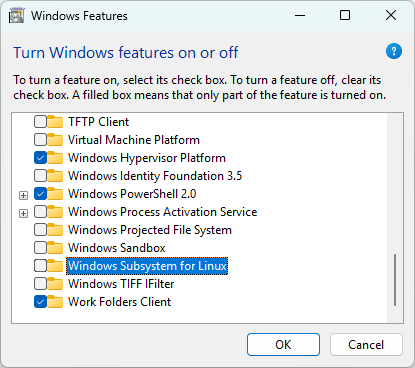Click the Windows Features title bar icon
This screenshot has height=368, width=415.
(x=16, y=16)
